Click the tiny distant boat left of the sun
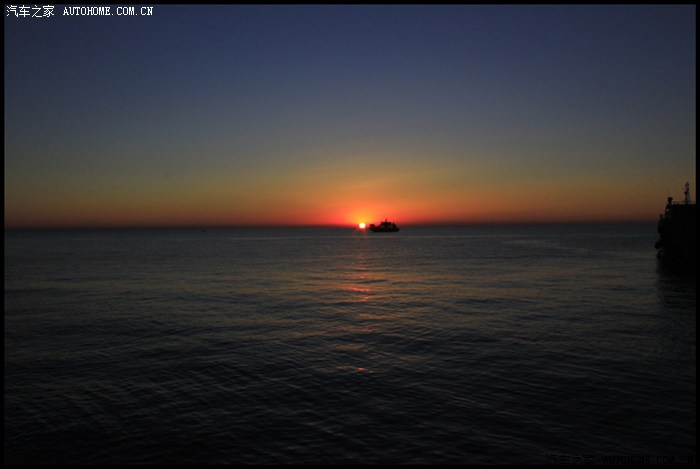Viewport: 700px width, 469px height. pos(203,229)
